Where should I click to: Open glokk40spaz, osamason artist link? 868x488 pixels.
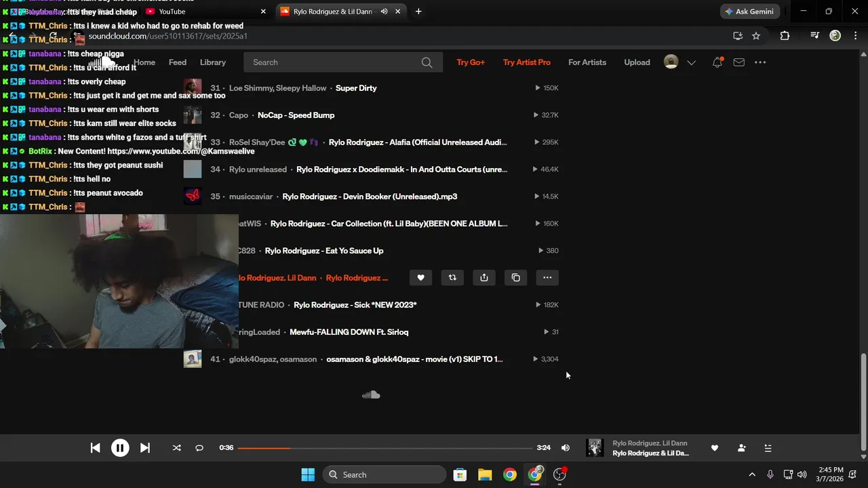(273, 359)
